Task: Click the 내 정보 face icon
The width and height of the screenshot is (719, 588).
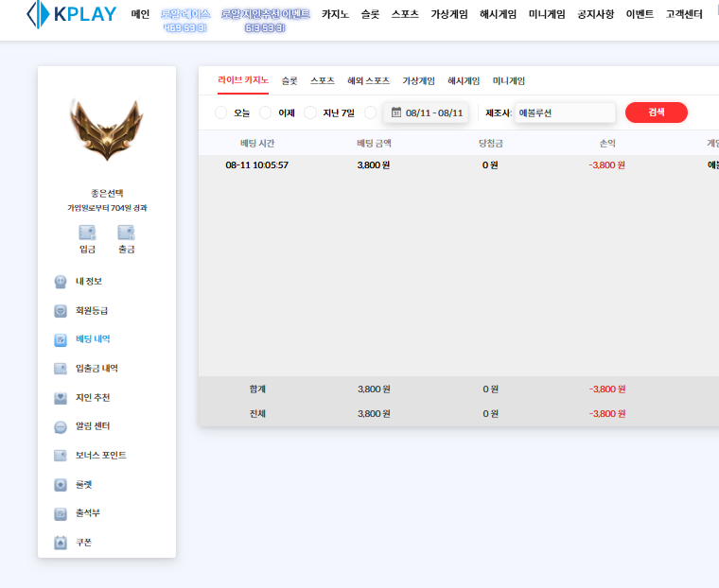Action: click(x=61, y=282)
